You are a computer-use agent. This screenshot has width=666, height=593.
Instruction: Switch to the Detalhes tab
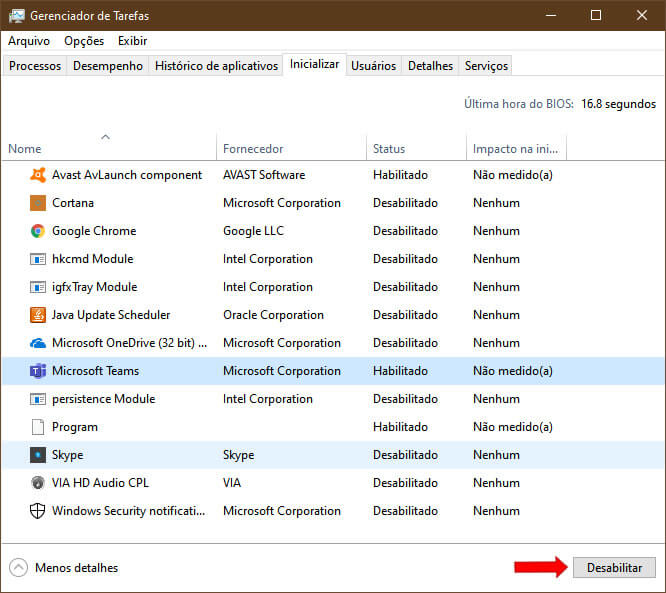[430, 66]
